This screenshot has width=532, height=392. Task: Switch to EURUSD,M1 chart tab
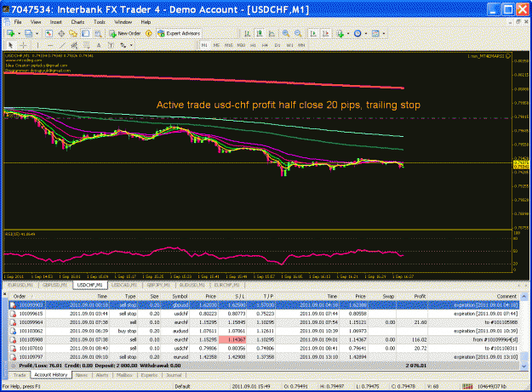tap(20, 285)
